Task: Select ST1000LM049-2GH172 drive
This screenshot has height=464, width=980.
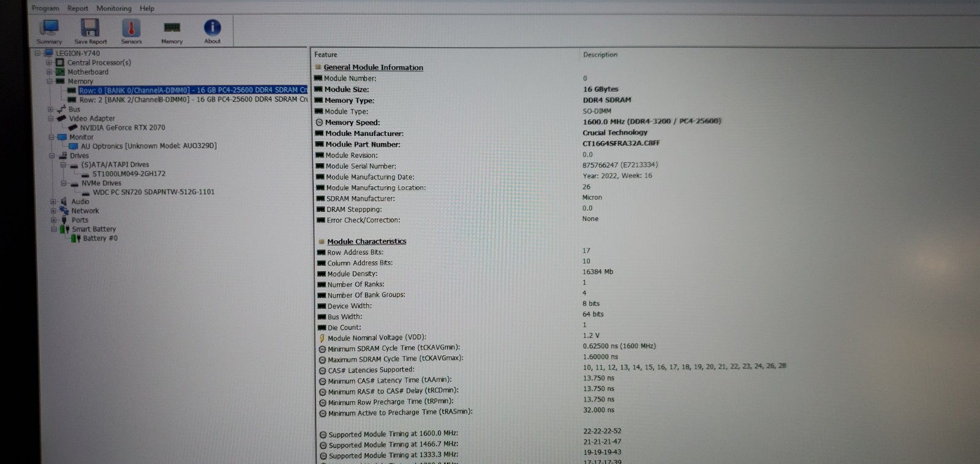Action: (129, 174)
